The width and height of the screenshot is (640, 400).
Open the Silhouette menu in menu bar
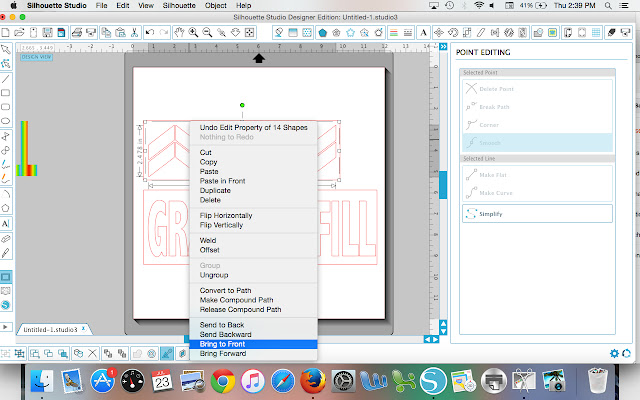[179, 6]
